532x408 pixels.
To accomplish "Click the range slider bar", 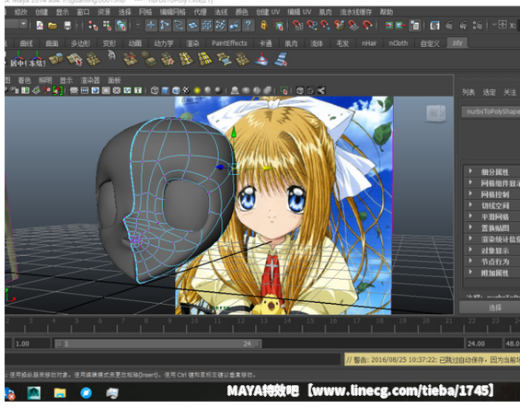I will click(x=159, y=344).
